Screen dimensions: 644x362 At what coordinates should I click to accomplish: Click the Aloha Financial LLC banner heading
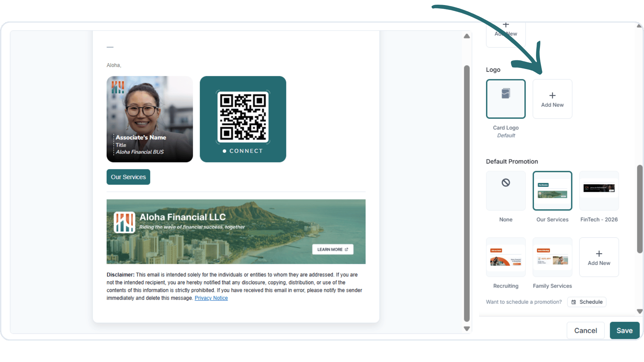pyautogui.click(x=182, y=217)
